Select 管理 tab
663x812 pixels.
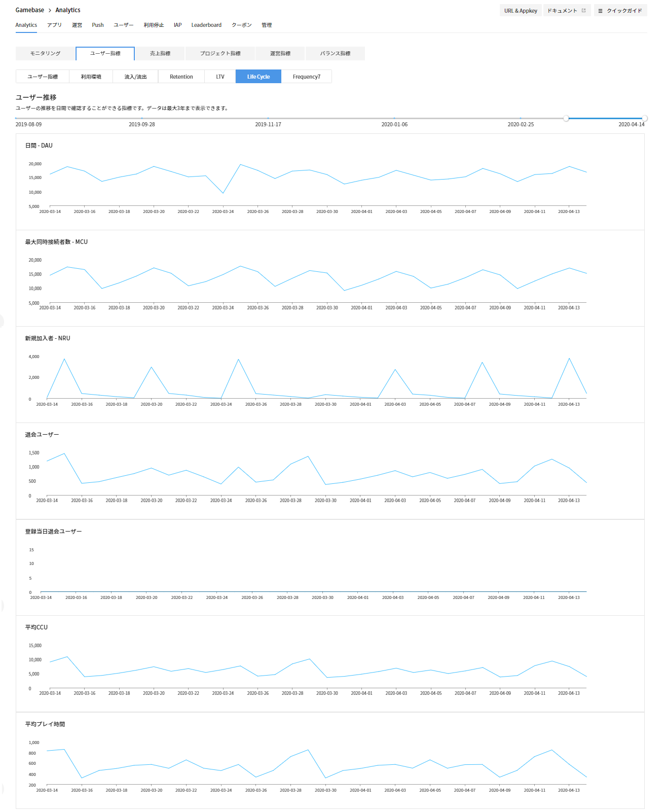(x=267, y=25)
